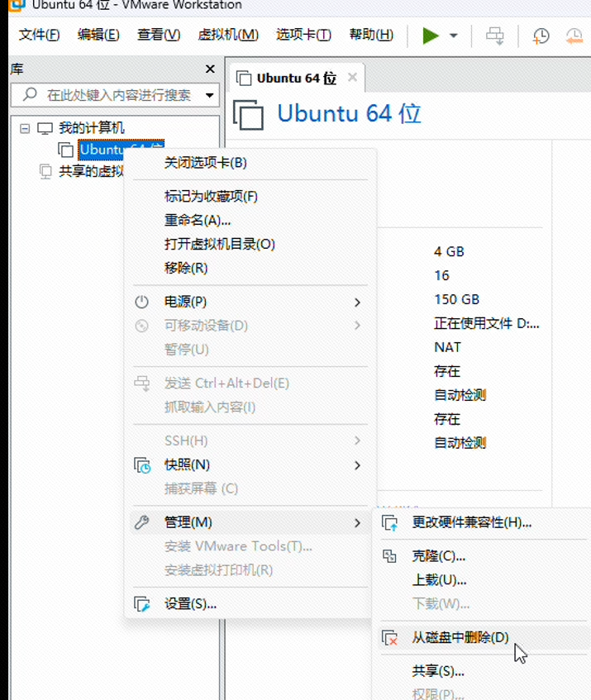Click the monitor icon beside 我的计算机

click(45, 129)
